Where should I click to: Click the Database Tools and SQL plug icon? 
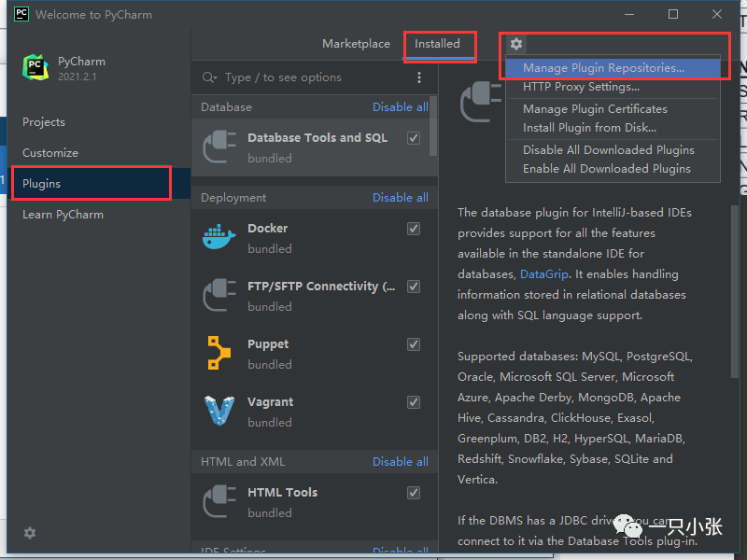pos(219,147)
